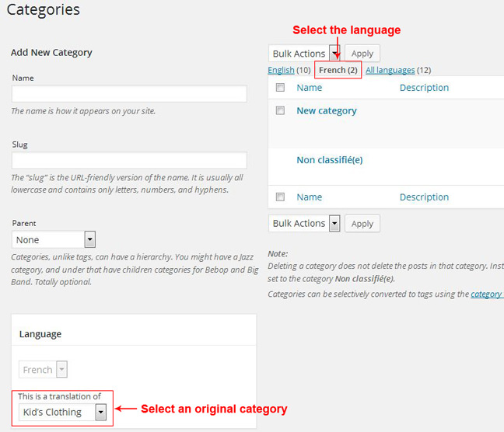Image resolution: width=504 pixels, height=432 pixels.
Task: Show All languages (12) categories
Action: coord(390,70)
